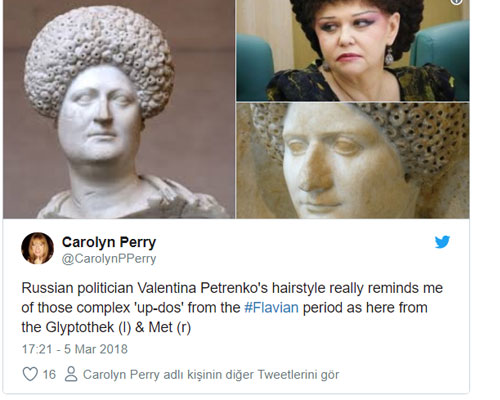Click the like count number 16
This screenshot has height=400, width=500.
click(x=49, y=374)
